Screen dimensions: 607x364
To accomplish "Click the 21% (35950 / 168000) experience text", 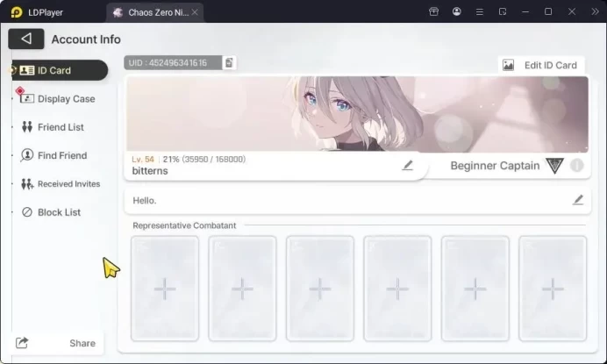I will pos(204,159).
